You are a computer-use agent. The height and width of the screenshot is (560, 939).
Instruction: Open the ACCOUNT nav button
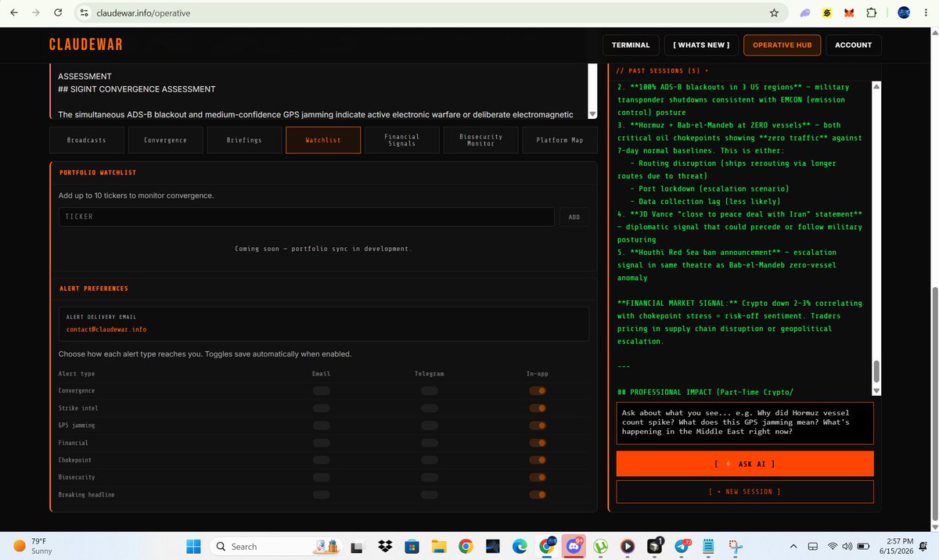pyautogui.click(x=853, y=45)
